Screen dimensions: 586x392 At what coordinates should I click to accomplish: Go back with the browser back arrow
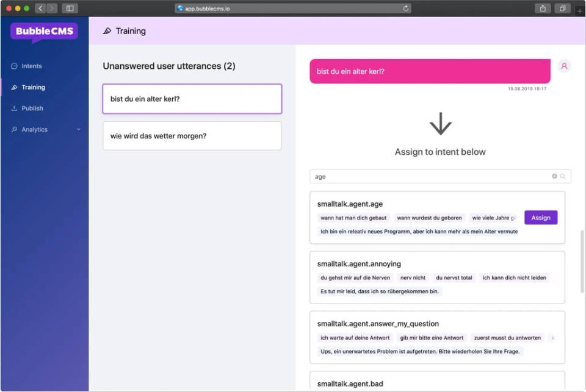40,9
